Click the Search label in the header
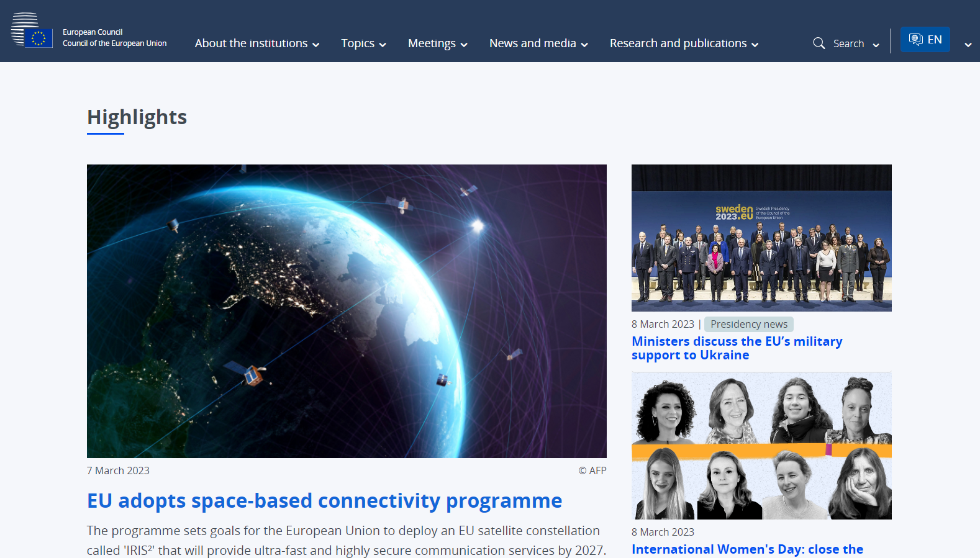980x558 pixels. pyautogui.click(x=848, y=43)
